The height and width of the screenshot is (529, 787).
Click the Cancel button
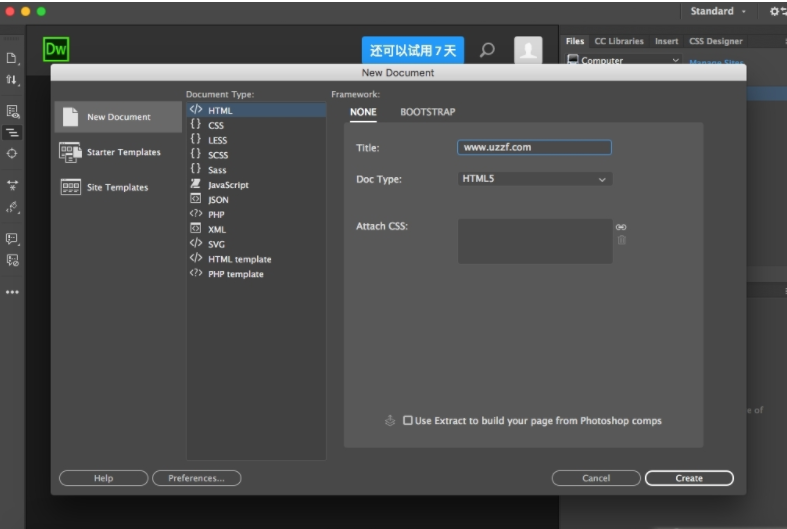596,478
